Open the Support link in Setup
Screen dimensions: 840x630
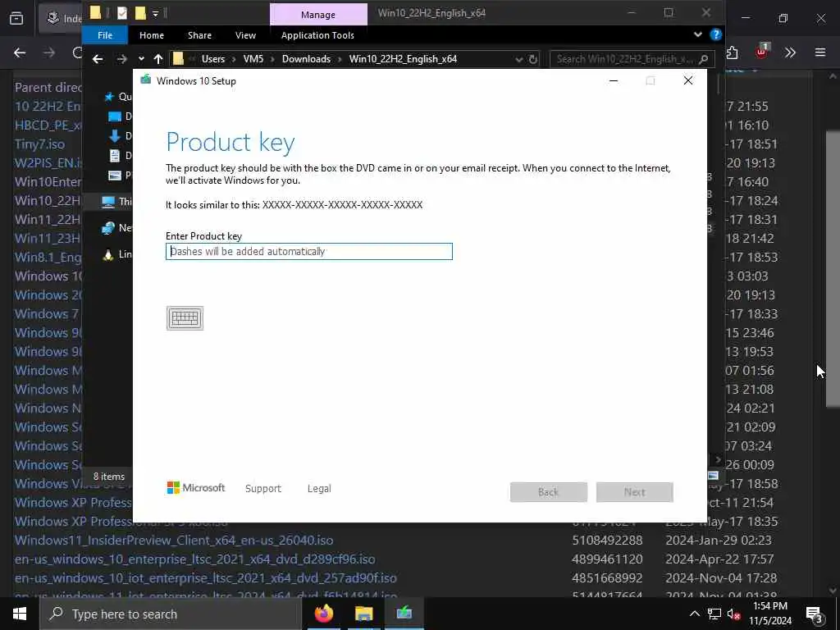click(263, 489)
